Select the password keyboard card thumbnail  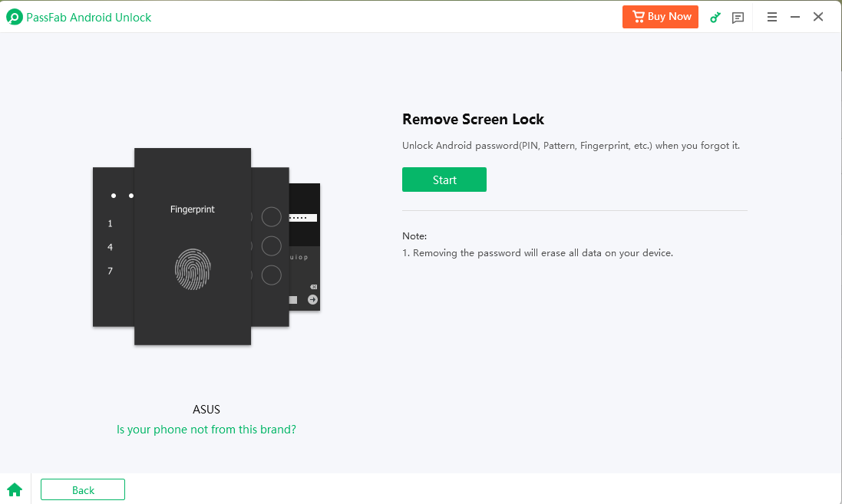point(305,247)
